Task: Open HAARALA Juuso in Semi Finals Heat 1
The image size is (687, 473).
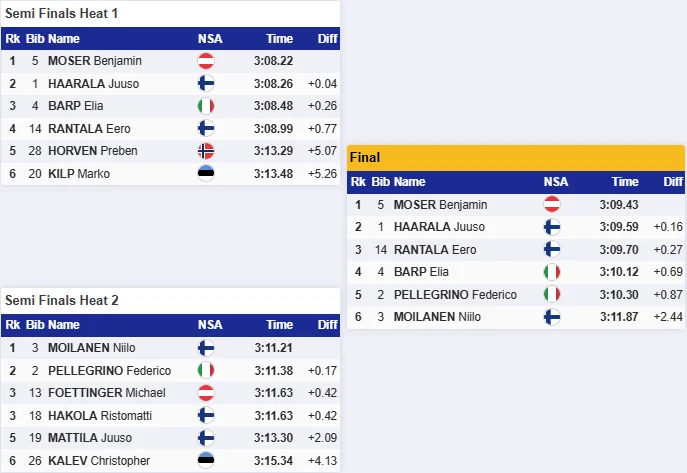Action: (93, 84)
